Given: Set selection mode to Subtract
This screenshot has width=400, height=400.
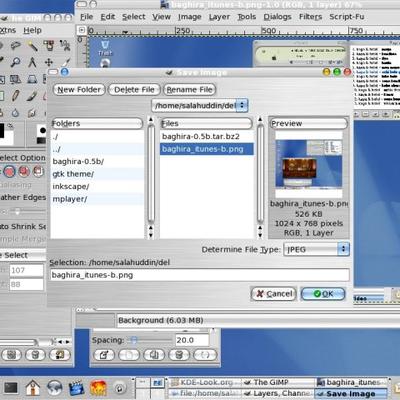Looking at the screenshot, I should [x=24, y=172].
